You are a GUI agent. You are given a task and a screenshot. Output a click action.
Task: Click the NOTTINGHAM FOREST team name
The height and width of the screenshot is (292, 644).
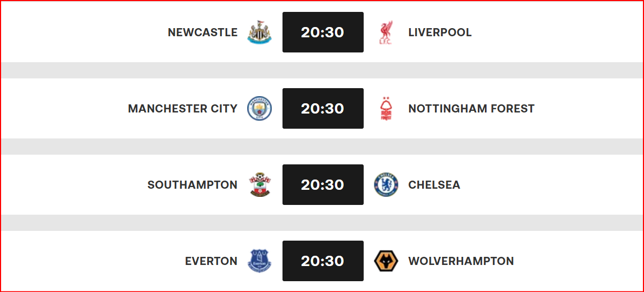tap(471, 109)
